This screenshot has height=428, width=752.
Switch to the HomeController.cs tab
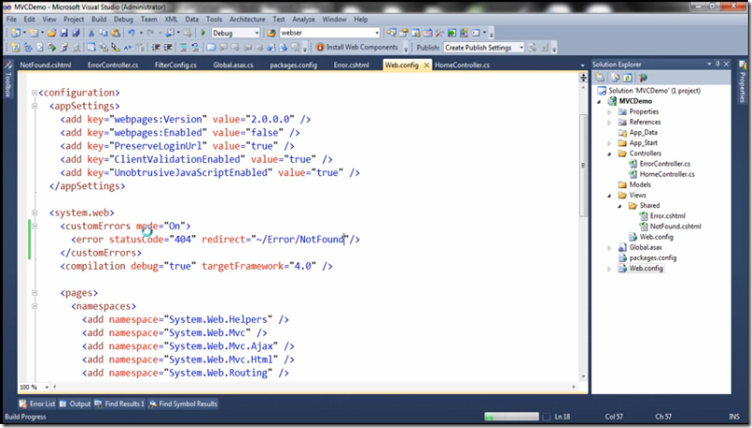[462, 65]
